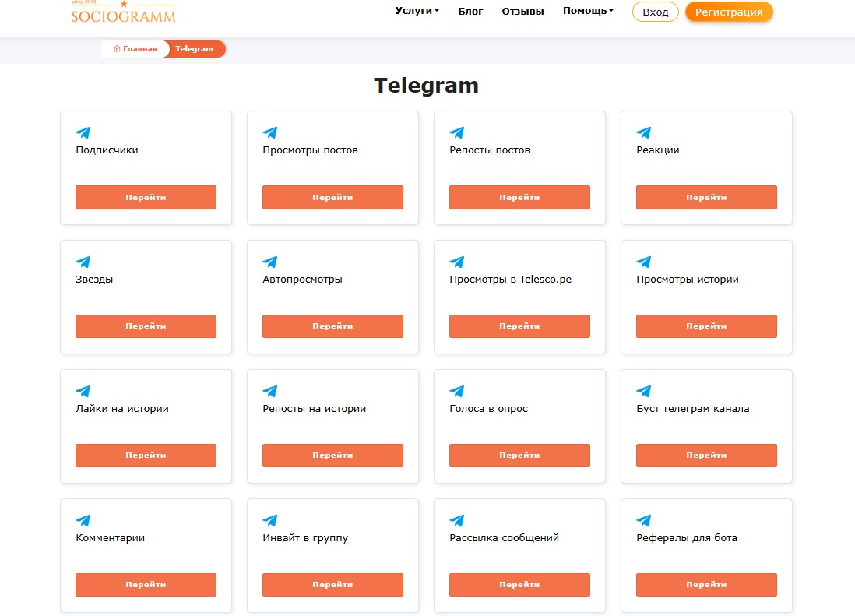Click Перейти under Автопросмотры
The height and width of the screenshot is (616, 855).
pos(332,326)
